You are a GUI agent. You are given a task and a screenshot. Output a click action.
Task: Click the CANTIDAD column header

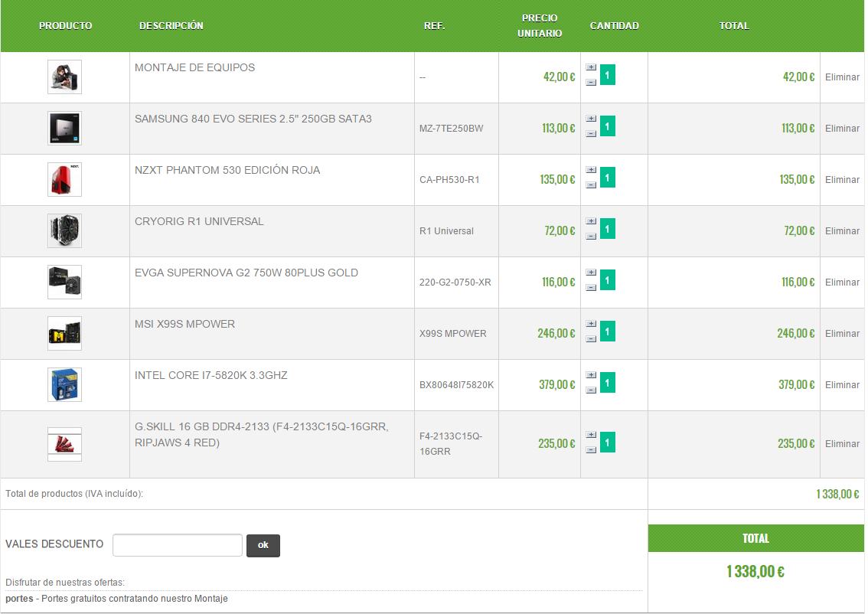(x=614, y=26)
